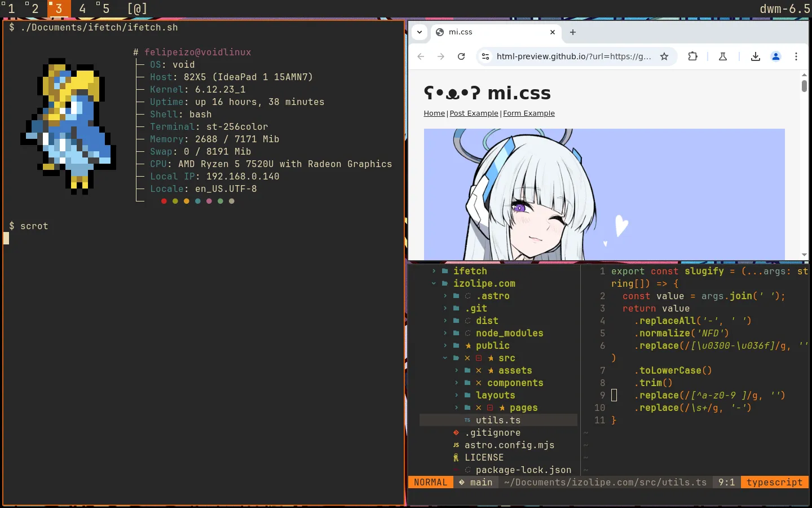Viewport: 812px width, 508px height.
Task: Click the red color dot in ifetch output
Action: point(164,201)
